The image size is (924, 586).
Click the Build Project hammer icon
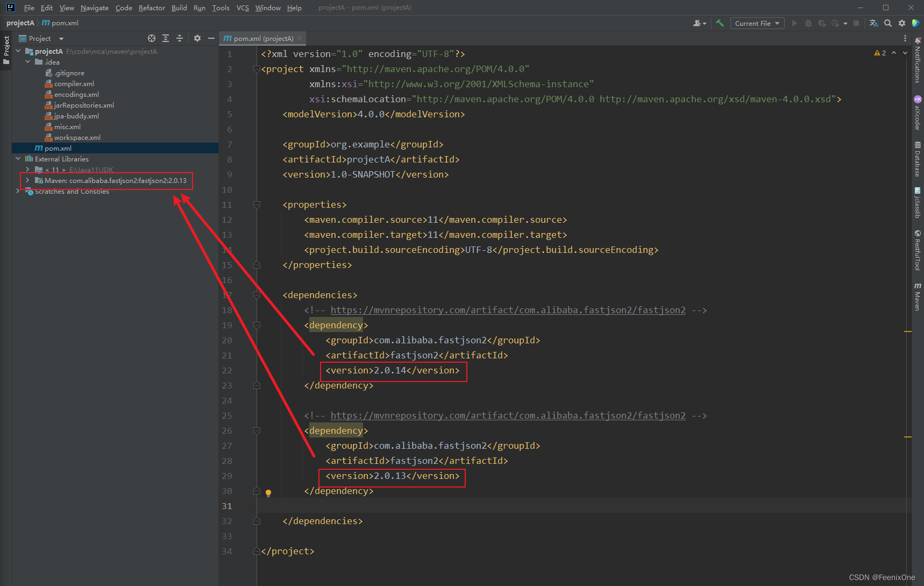(x=720, y=23)
